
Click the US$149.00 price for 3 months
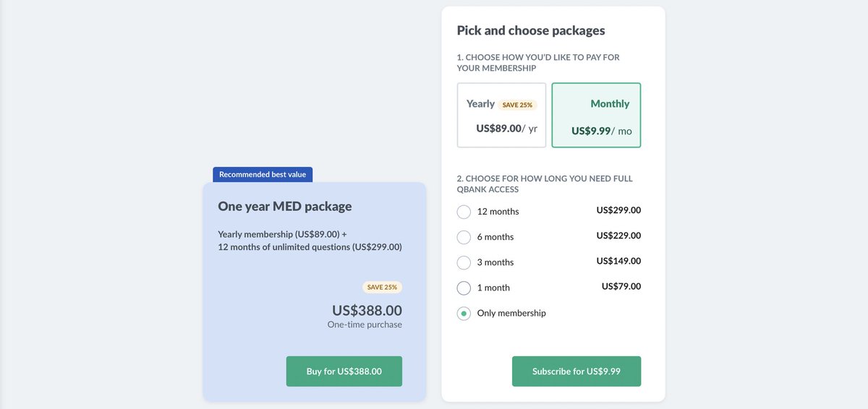618,261
